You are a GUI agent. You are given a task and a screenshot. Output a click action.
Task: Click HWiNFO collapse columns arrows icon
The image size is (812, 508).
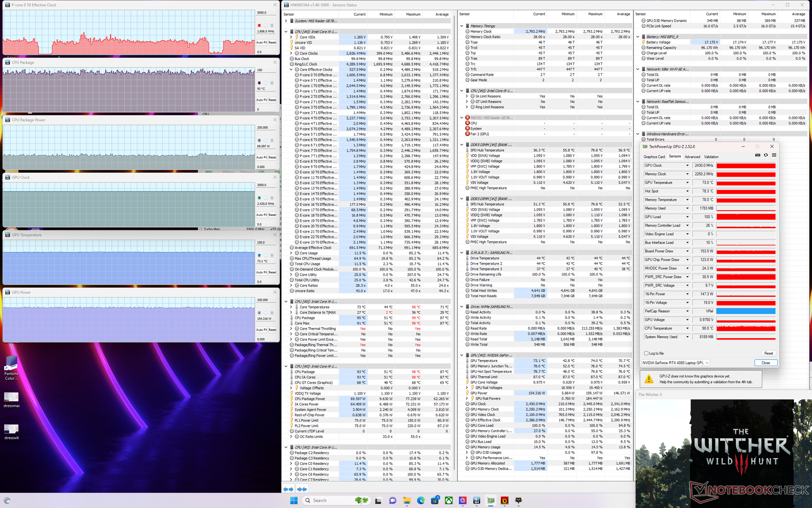pyautogui.click(x=302, y=489)
